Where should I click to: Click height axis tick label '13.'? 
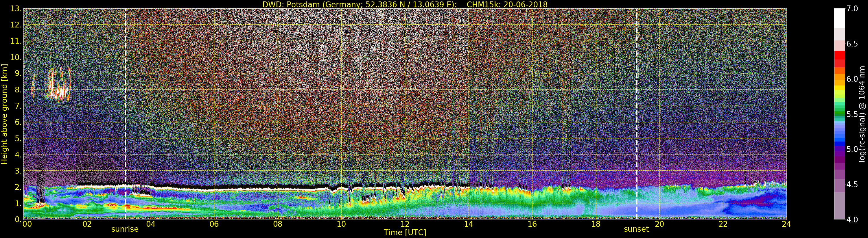(x=16, y=9)
